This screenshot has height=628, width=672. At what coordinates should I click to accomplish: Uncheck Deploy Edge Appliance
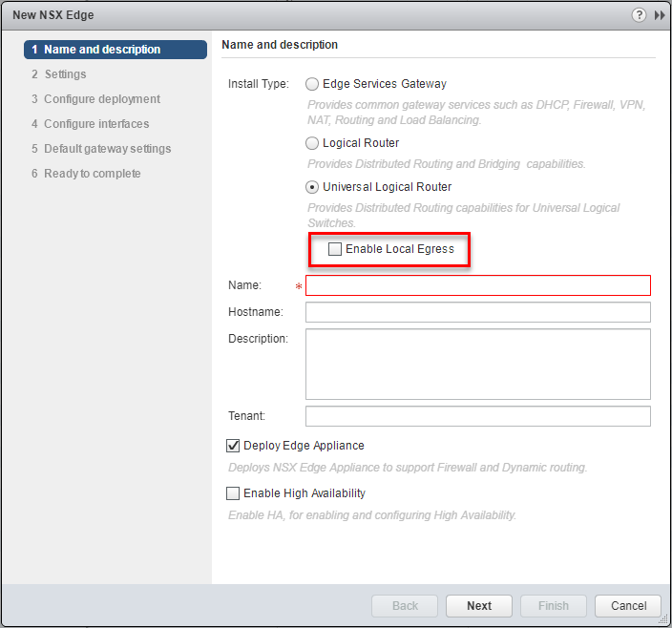tap(233, 446)
